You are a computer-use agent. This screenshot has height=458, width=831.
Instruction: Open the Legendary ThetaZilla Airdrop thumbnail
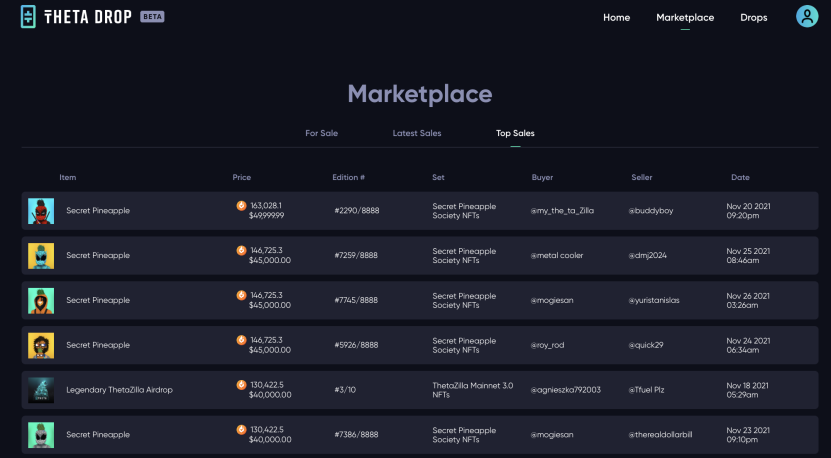41,390
